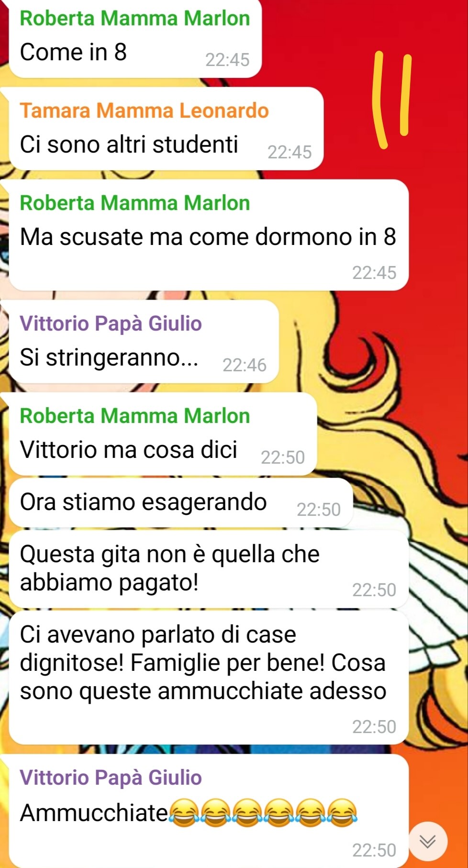Tap Roberta Mamma Marlon name above 'Vittorio ma cosa dici'
468x868 pixels.
[135, 416]
